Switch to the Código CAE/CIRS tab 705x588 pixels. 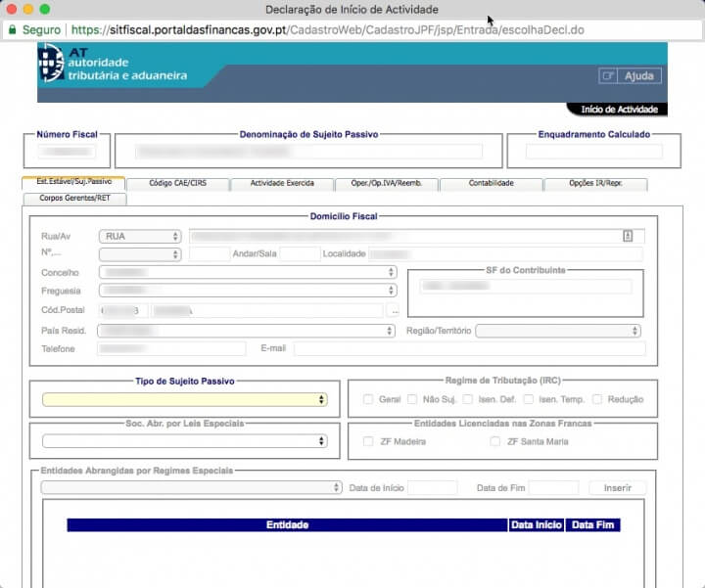[x=176, y=183]
